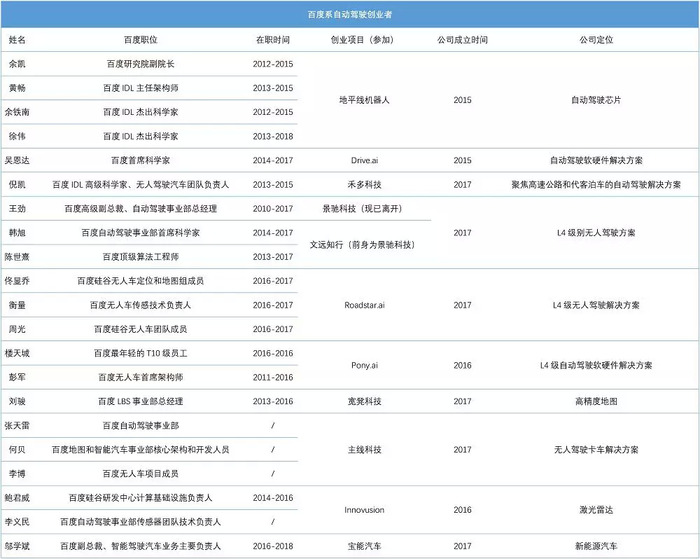Click positioning 'L4 级自动驾驶软硬件解决方案'
Image resolution: width=700 pixels, height=559 pixels.
click(596, 365)
